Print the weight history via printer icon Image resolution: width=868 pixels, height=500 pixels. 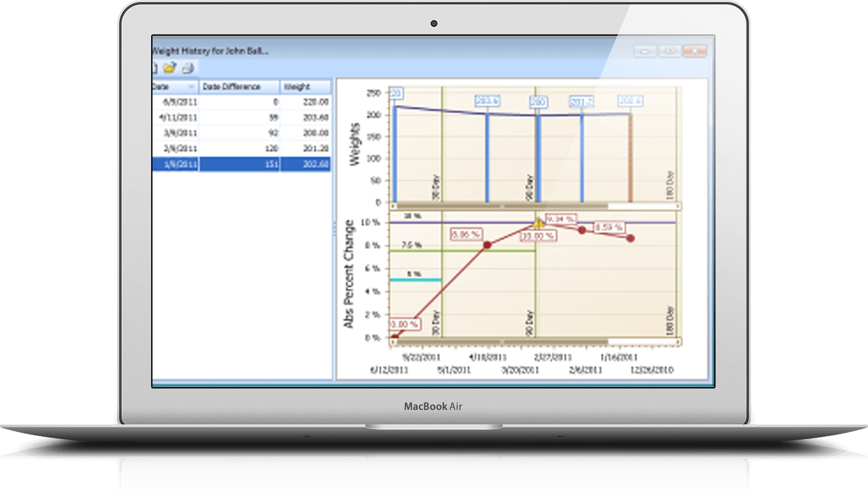(x=187, y=67)
